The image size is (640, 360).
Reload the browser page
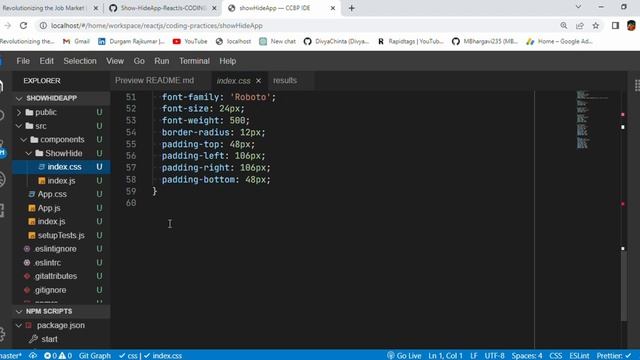(23, 25)
